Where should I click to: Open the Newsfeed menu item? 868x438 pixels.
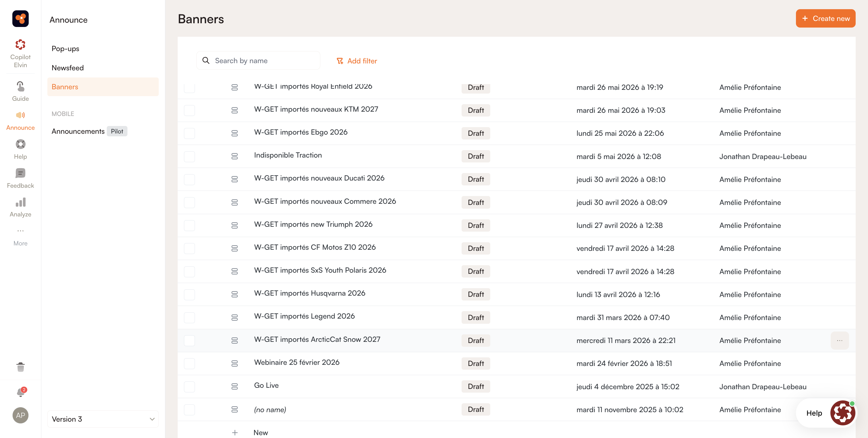tap(67, 68)
